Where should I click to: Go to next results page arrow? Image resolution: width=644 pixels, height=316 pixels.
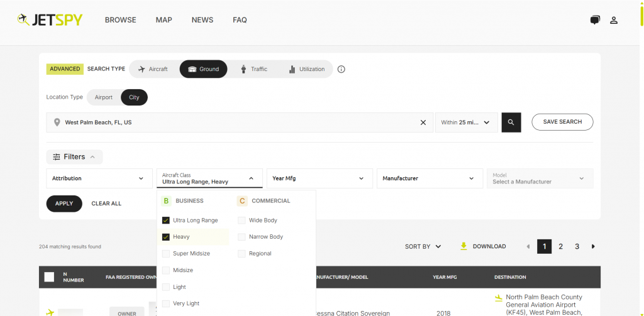pyautogui.click(x=593, y=246)
